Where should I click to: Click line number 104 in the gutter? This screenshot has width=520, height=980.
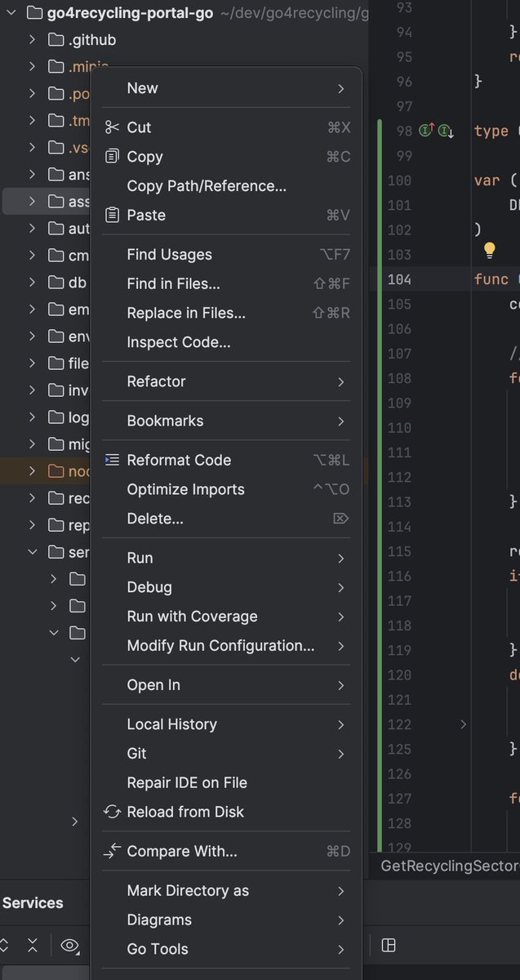pyautogui.click(x=399, y=279)
